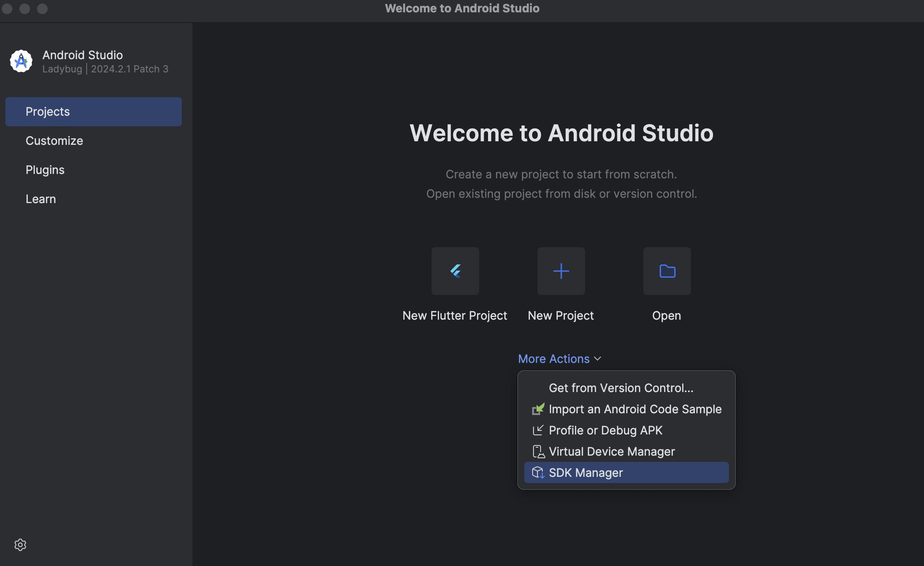Click the New Project label
The width and height of the screenshot is (924, 566).
click(x=561, y=316)
